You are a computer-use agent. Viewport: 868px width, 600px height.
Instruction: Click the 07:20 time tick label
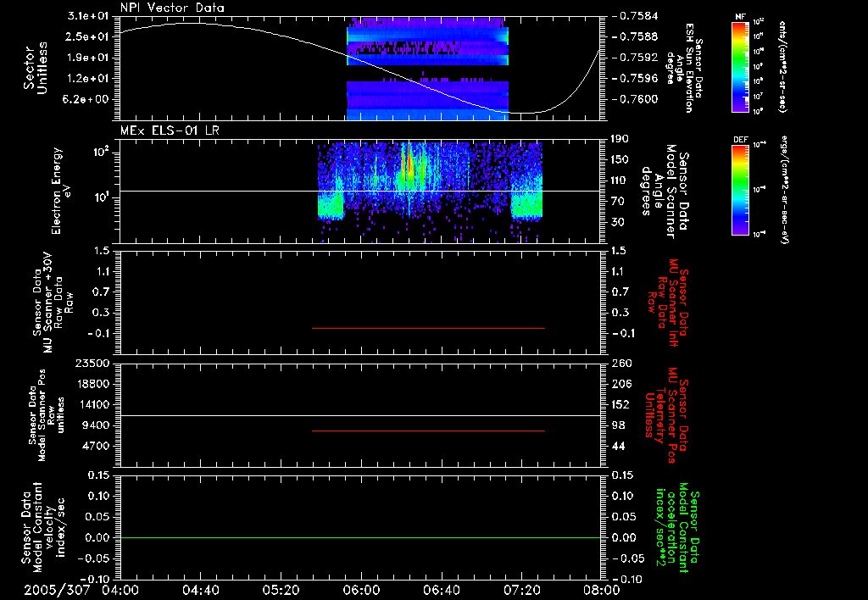[x=521, y=590]
